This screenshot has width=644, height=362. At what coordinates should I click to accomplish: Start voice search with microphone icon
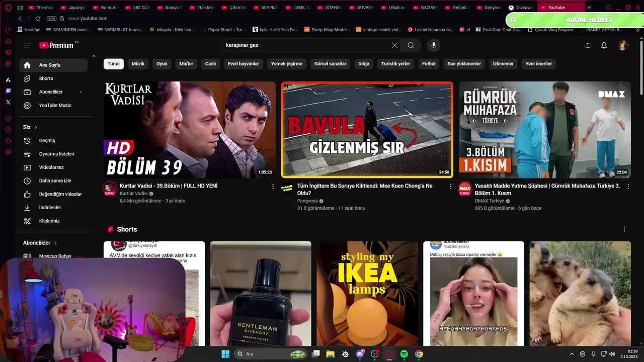coord(434,45)
